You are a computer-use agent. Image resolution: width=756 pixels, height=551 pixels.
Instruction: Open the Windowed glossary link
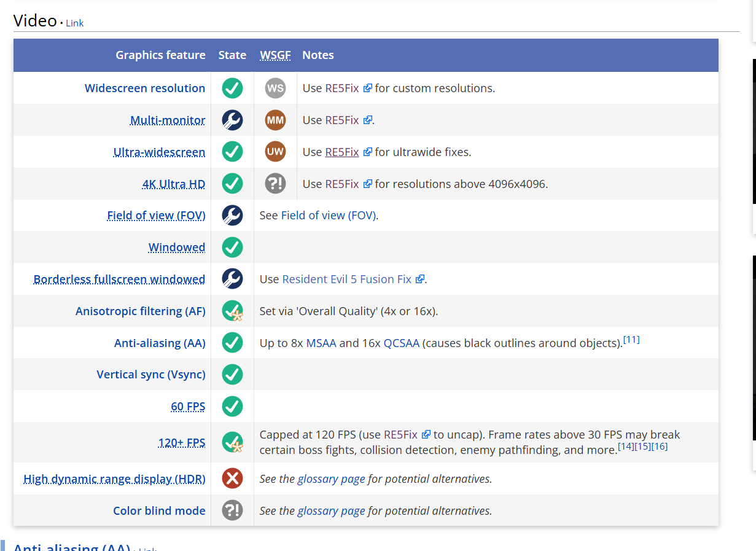pos(177,248)
